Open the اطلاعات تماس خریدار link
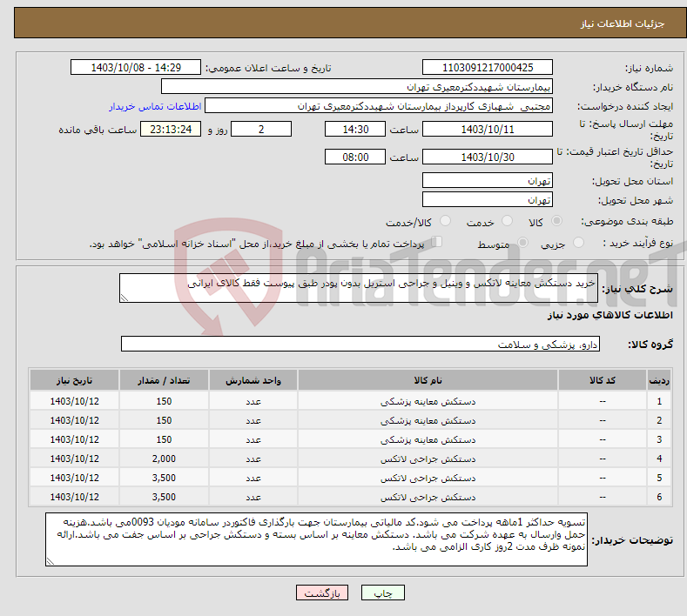This screenshot has width=687, height=616. click(155, 106)
